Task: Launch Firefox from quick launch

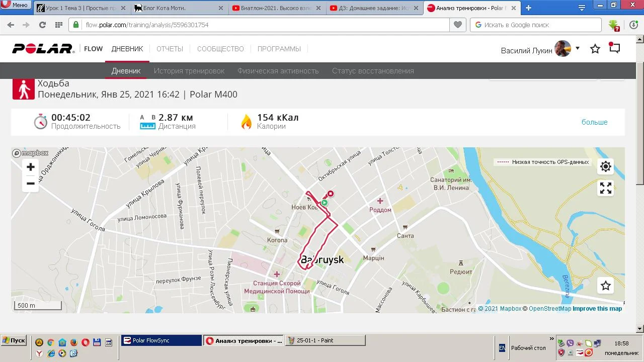Action: 73,342
